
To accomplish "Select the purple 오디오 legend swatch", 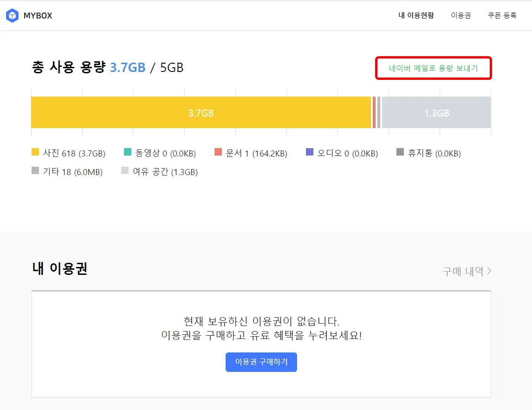I will 310,152.
